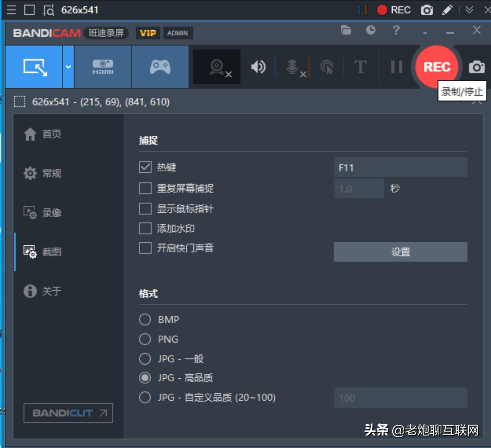The width and height of the screenshot is (491, 448).
Task: Click the pause icon in toolbar
Action: point(397,67)
